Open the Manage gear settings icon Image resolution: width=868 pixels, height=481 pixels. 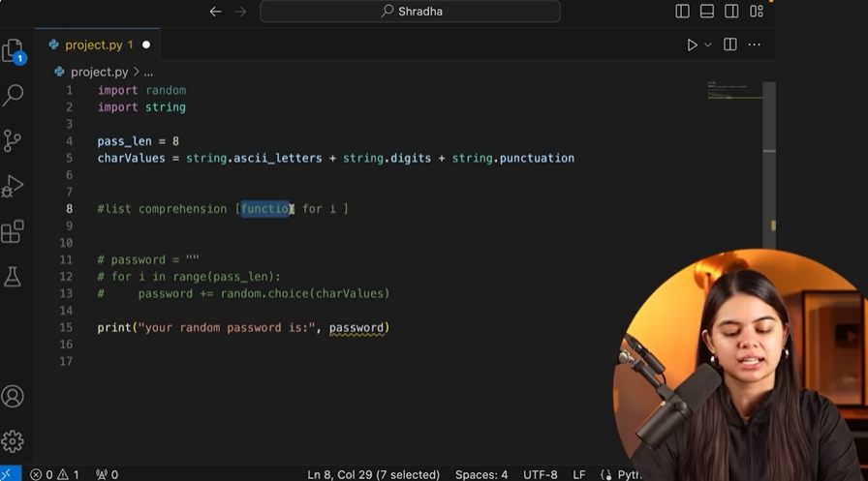click(x=13, y=441)
